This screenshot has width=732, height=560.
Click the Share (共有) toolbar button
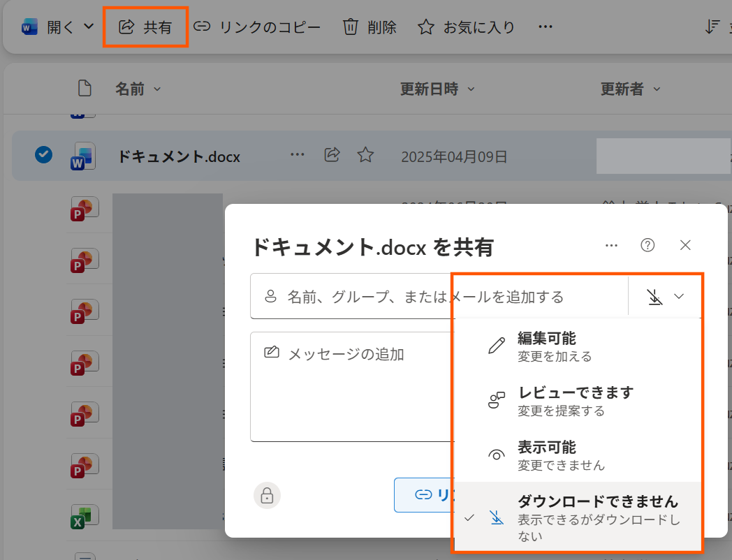click(145, 27)
